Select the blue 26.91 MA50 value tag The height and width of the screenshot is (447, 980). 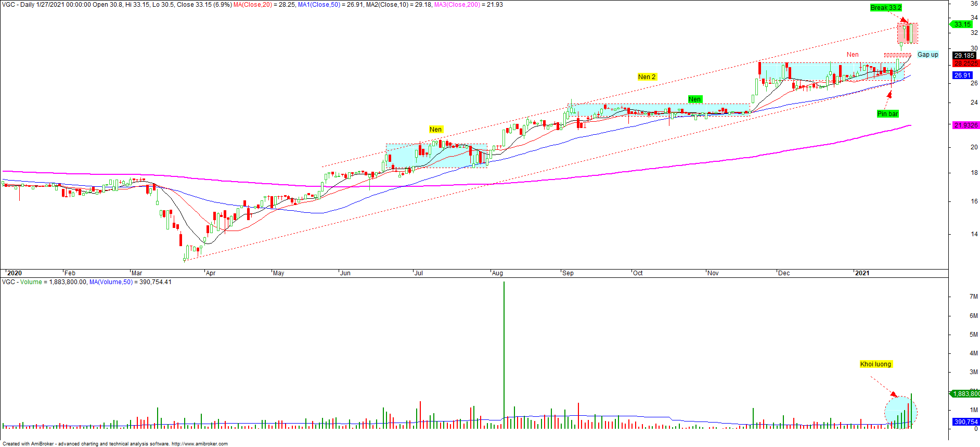pyautogui.click(x=962, y=75)
